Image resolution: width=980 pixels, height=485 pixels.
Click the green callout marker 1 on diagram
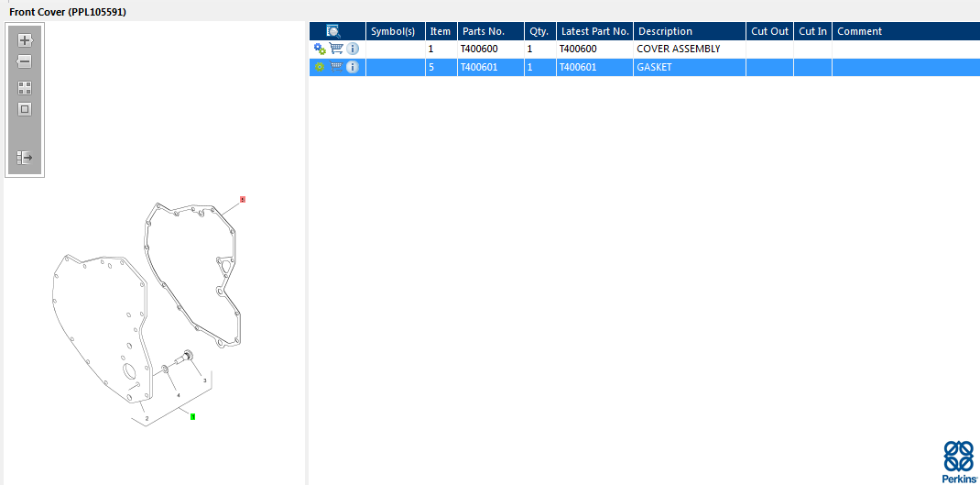[x=192, y=416]
